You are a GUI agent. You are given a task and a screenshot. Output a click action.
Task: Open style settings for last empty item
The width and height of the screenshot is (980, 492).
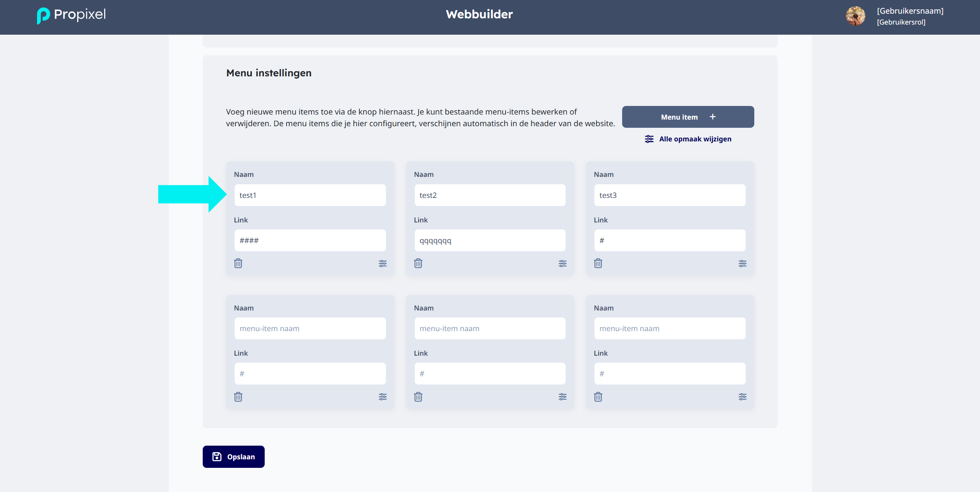pyautogui.click(x=743, y=397)
